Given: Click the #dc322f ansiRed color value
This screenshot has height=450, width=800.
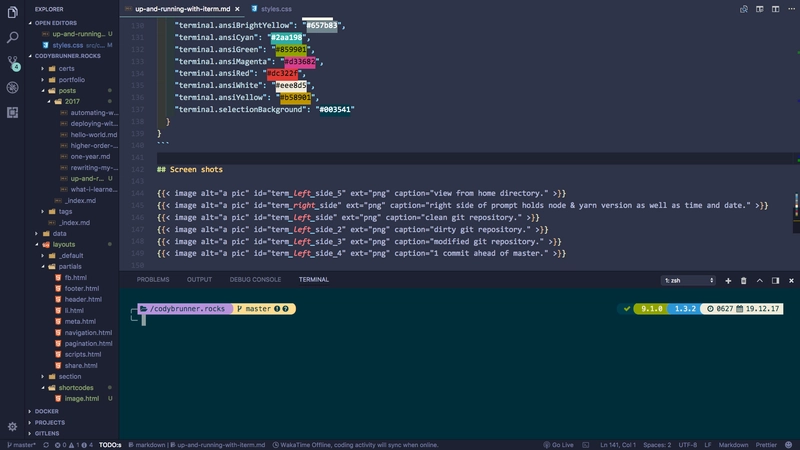Looking at the screenshot, I should [x=282, y=73].
